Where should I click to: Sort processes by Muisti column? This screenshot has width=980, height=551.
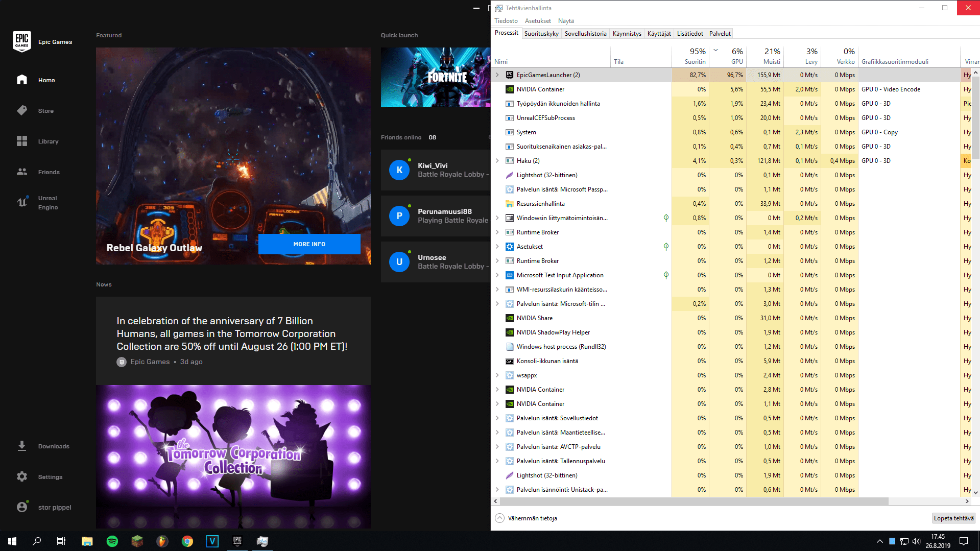(764, 57)
